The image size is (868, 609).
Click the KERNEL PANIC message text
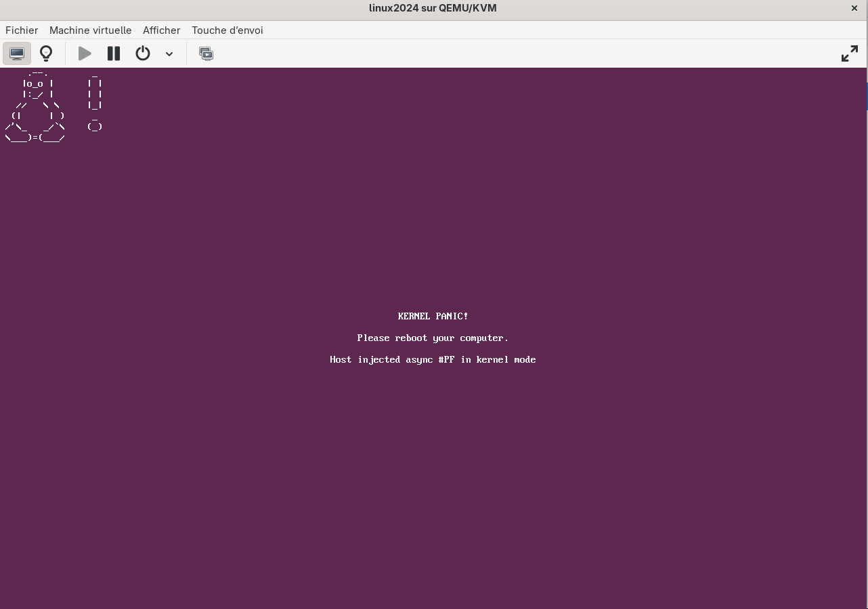click(x=433, y=316)
